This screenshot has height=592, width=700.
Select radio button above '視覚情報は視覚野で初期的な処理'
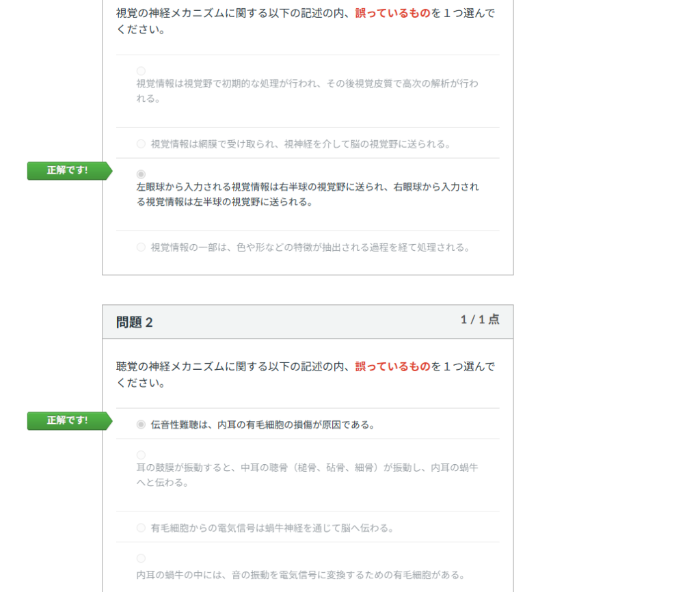pos(141,71)
